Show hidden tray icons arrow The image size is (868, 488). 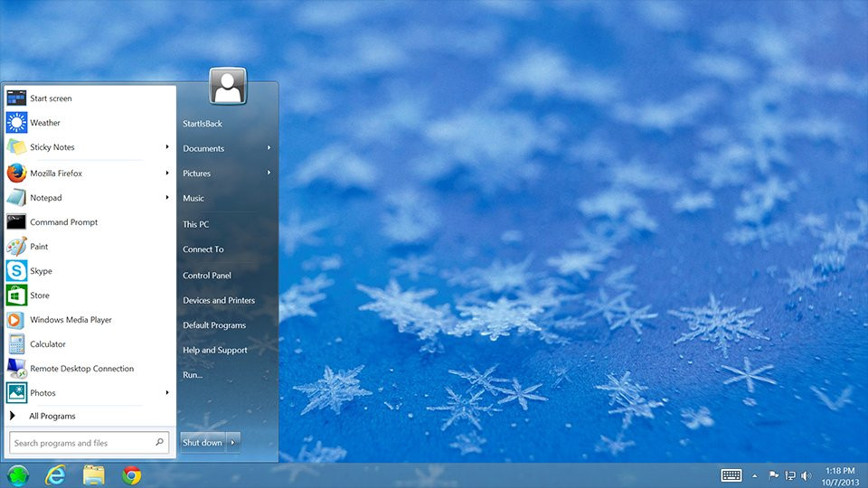point(754,476)
